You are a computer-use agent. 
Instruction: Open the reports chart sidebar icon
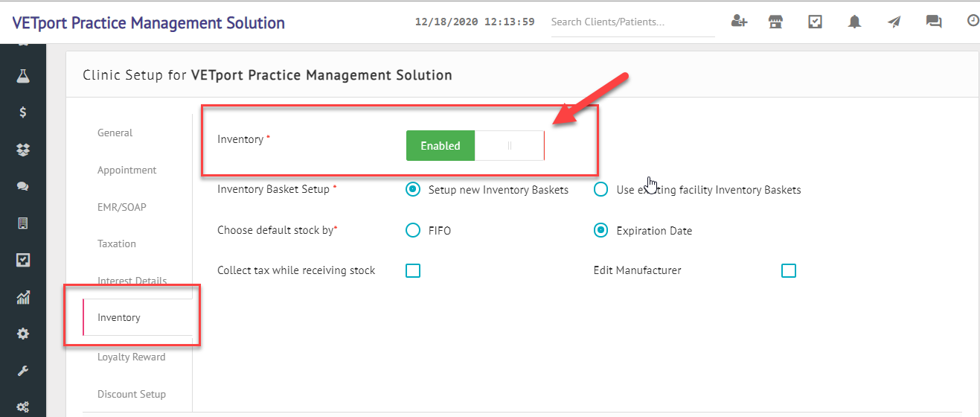click(x=23, y=297)
